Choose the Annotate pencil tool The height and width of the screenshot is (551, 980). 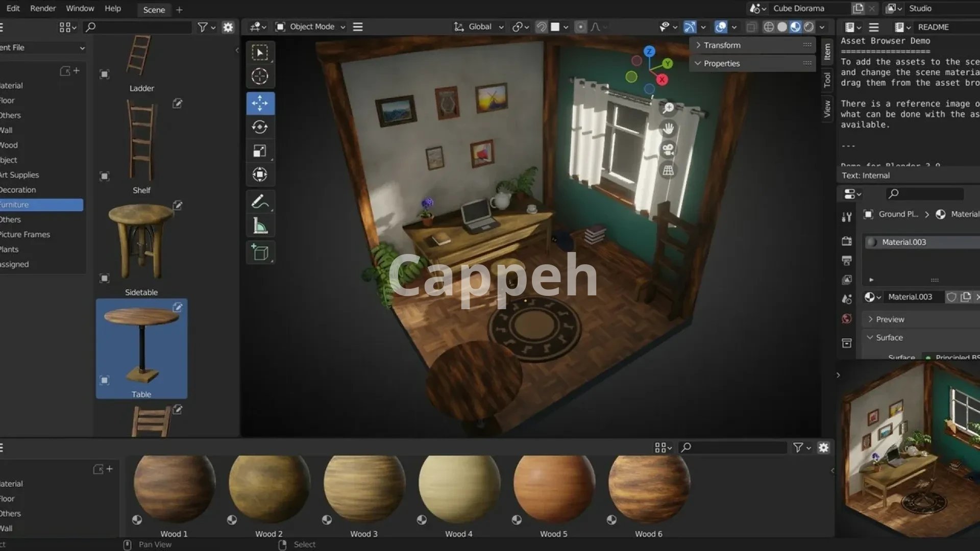pos(260,202)
